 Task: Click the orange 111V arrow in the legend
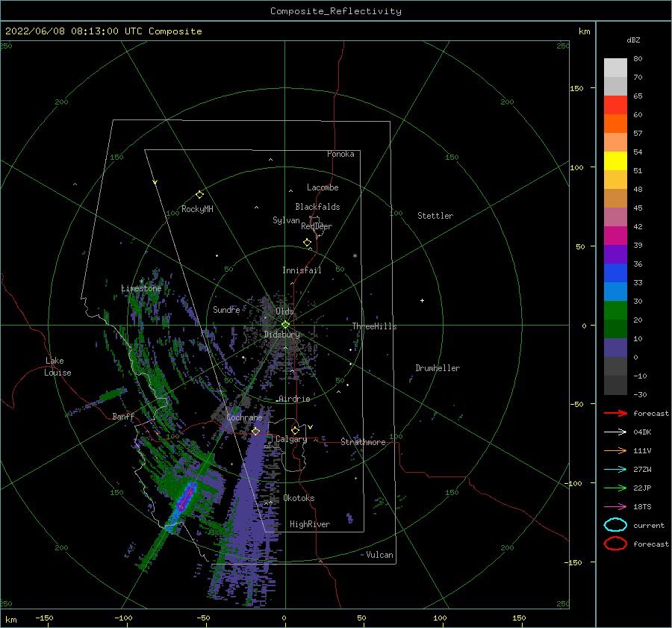point(615,450)
